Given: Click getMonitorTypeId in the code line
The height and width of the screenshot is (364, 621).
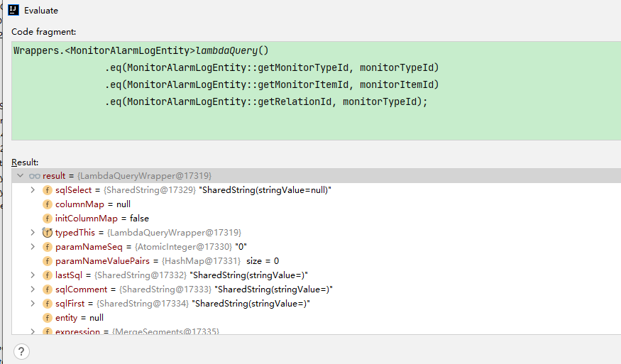Looking at the screenshot, I should [x=303, y=67].
